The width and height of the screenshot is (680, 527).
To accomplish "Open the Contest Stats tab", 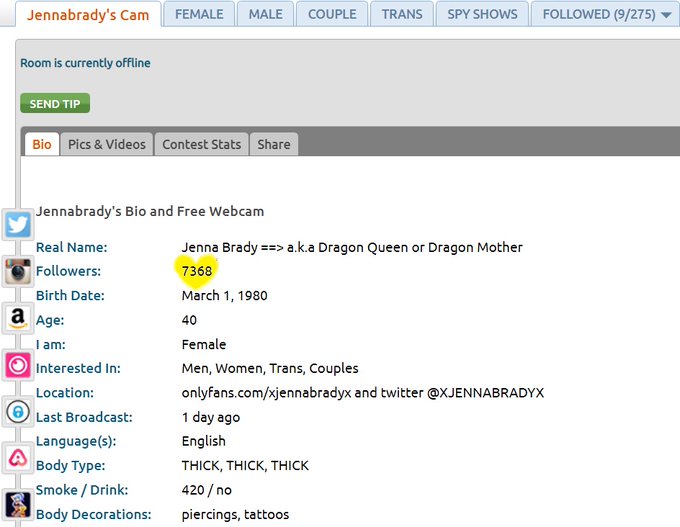I will pyautogui.click(x=202, y=144).
